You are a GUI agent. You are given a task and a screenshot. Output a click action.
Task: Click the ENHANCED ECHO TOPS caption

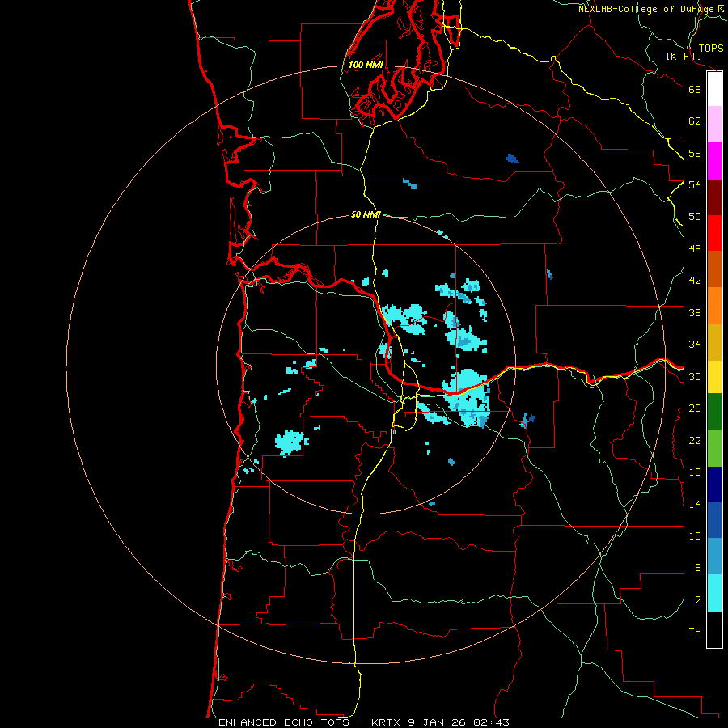tap(284, 722)
